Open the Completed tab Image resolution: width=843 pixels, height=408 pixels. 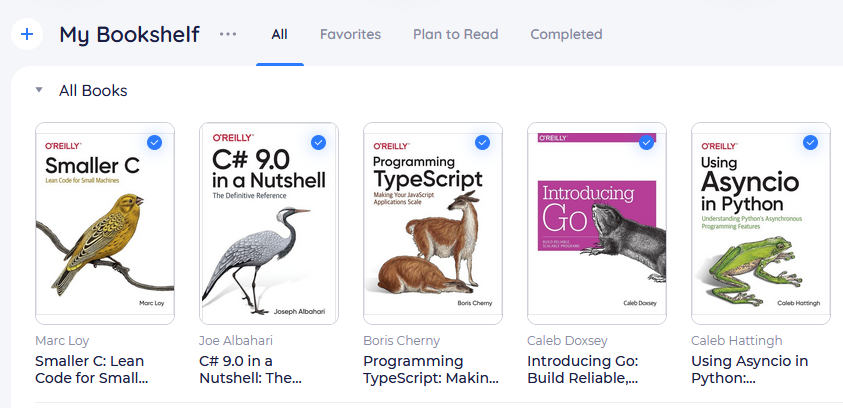point(566,34)
